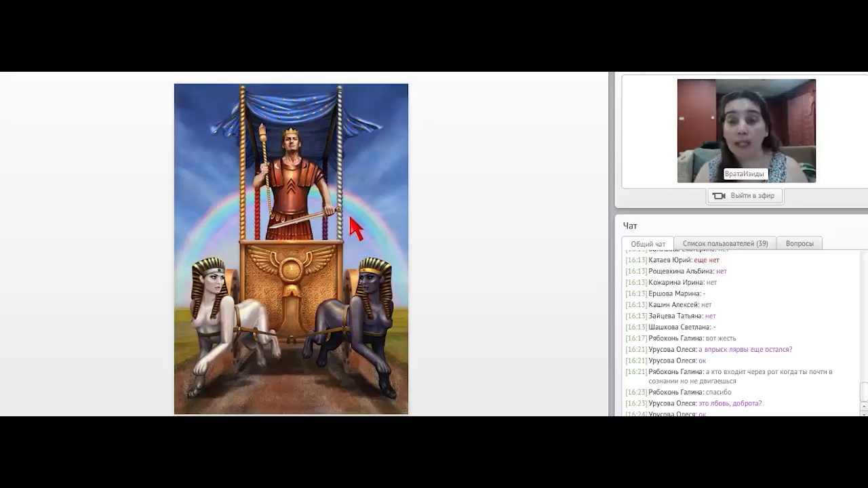Click the "ВратаИзиды" name label on video

click(745, 174)
